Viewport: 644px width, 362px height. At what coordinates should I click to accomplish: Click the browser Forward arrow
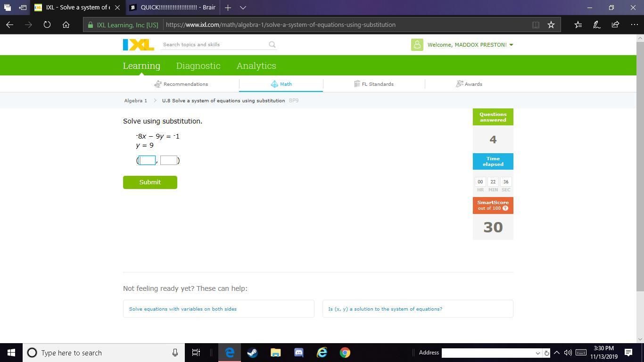click(x=28, y=25)
